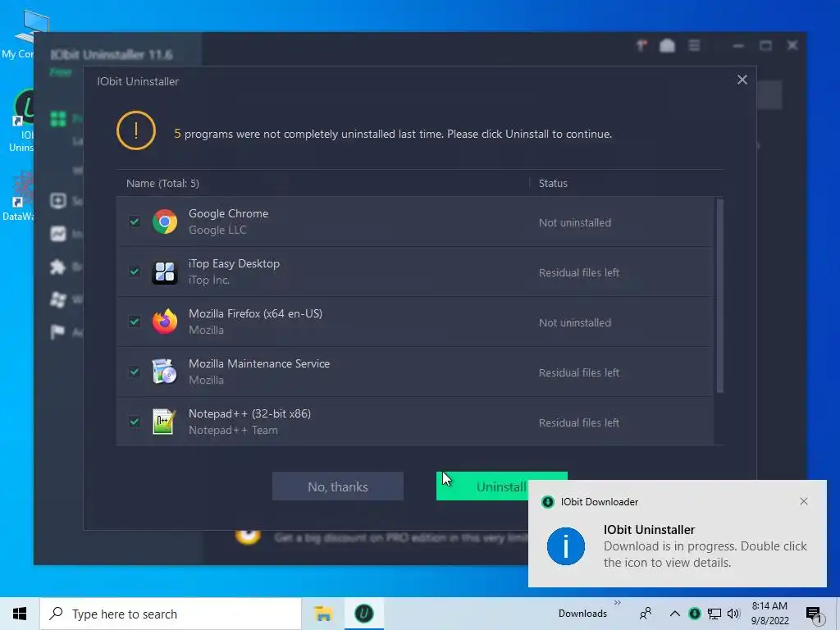Image resolution: width=840 pixels, height=630 pixels.
Task: Select Notepad++ (32-bit x86) name text
Action: pyautogui.click(x=249, y=413)
